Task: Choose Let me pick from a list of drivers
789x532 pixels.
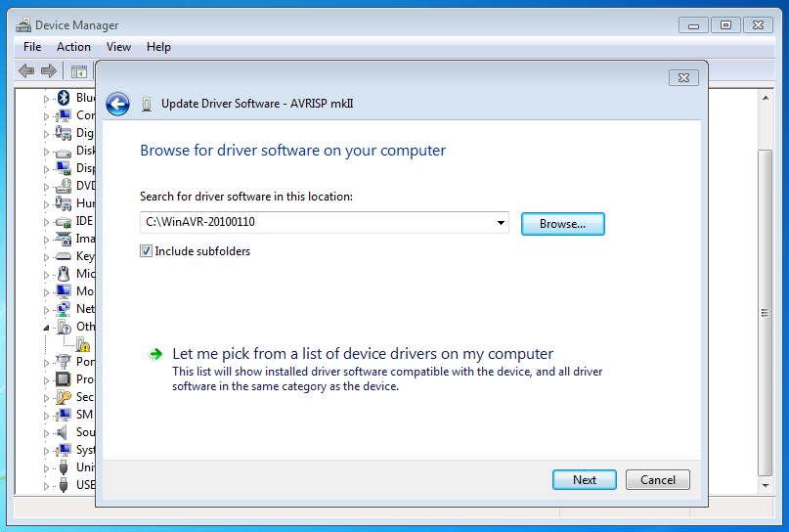Action: (x=362, y=354)
